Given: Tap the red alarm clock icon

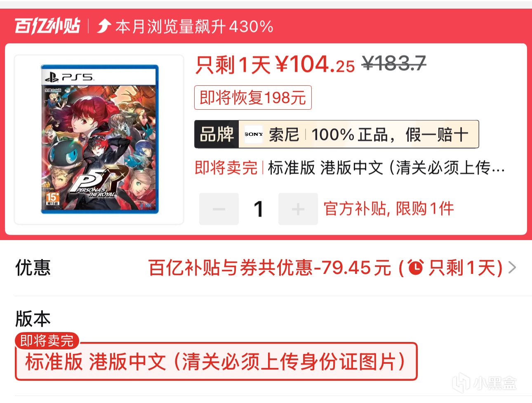Looking at the screenshot, I should pyautogui.click(x=416, y=268).
